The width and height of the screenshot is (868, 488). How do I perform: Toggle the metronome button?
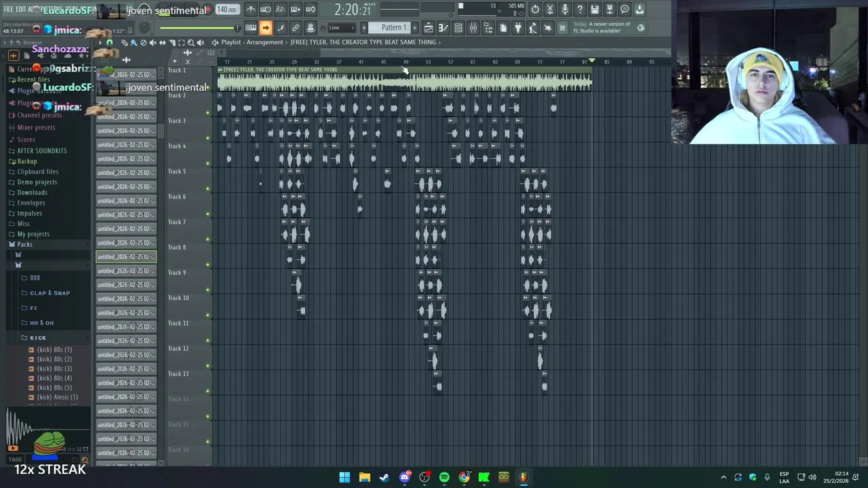point(251,9)
